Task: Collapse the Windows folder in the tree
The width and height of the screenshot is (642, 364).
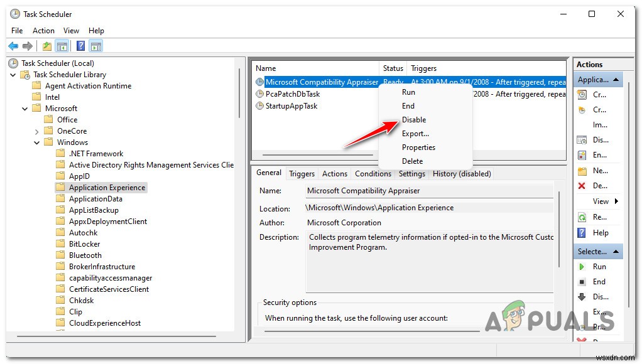Action: click(x=36, y=142)
